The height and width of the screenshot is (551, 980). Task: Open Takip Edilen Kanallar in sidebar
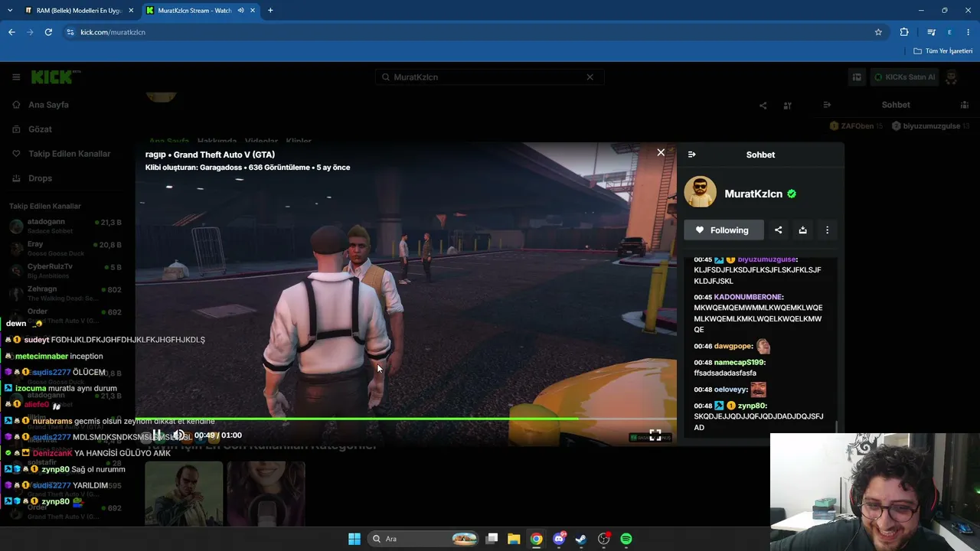[x=69, y=154]
